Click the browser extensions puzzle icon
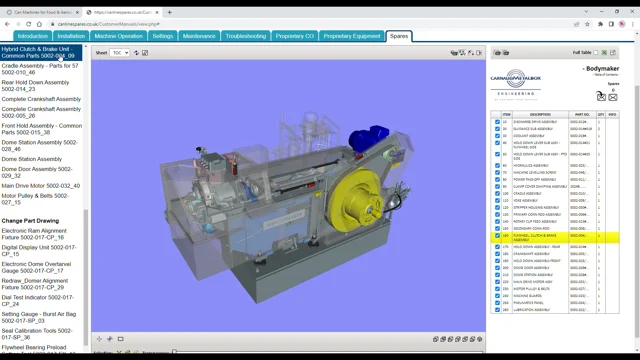 600,24
